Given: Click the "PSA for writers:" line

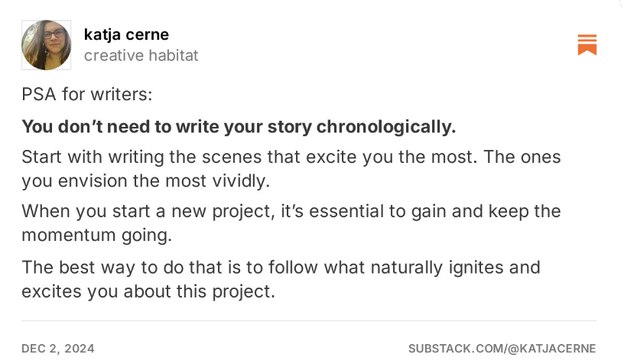Looking at the screenshot, I should click(x=86, y=95).
